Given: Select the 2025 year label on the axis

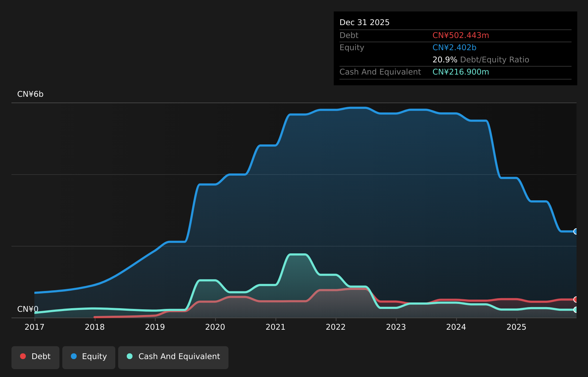Looking at the screenshot, I should tap(517, 327).
